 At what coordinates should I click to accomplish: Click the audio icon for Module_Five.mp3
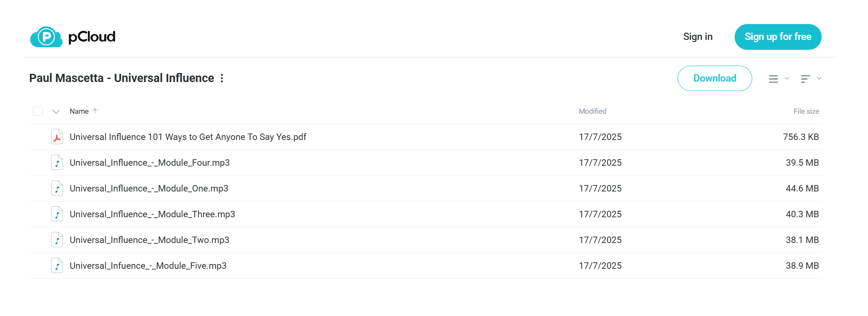click(57, 266)
